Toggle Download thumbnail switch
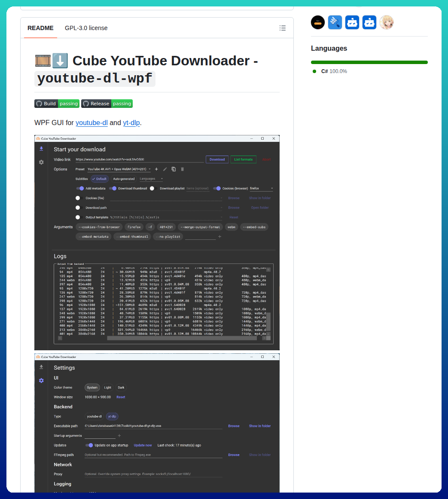Viewport: 448px width, 499px height. 113,188
